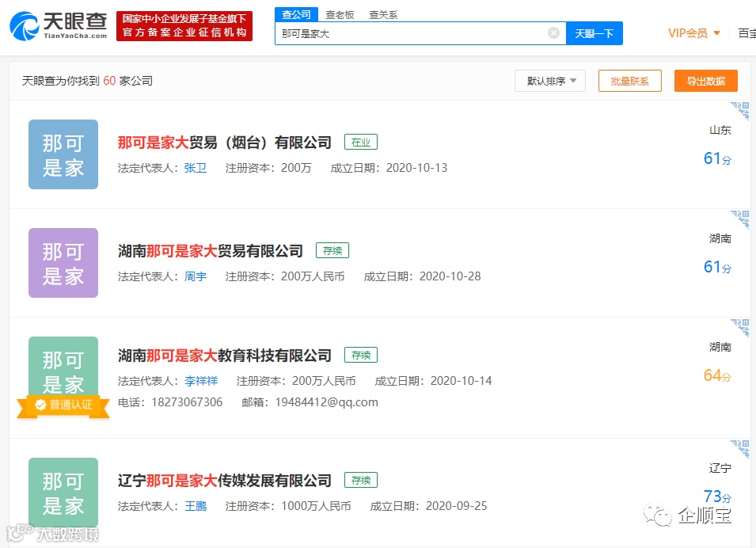
Task: Click the logo of 湖南那可是家大教育科技有限公司
Action: (63, 366)
